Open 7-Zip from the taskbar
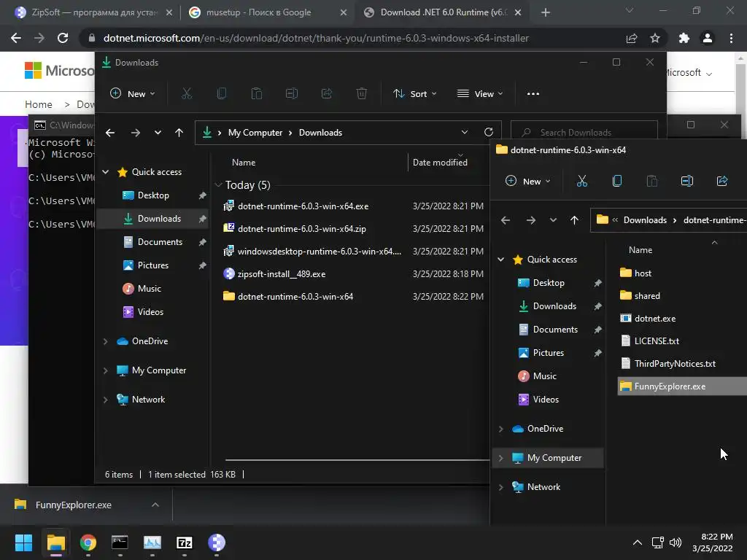The height and width of the screenshot is (560, 747). [185, 542]
